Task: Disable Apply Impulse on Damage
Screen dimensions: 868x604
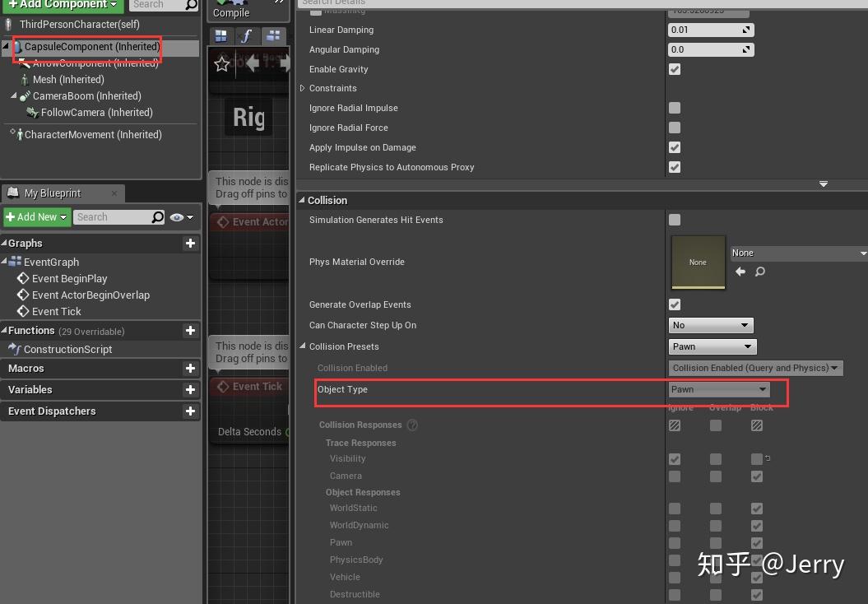Action: (x=674, y=147)
